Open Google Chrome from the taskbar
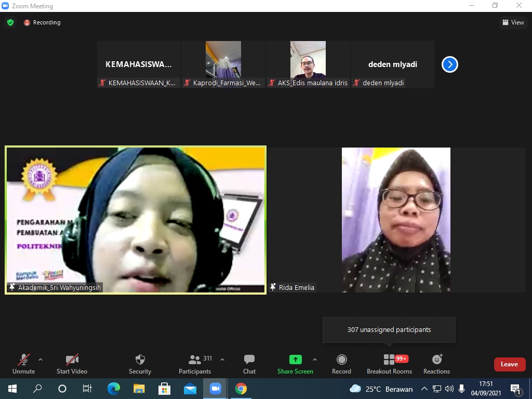 [241, 389]
